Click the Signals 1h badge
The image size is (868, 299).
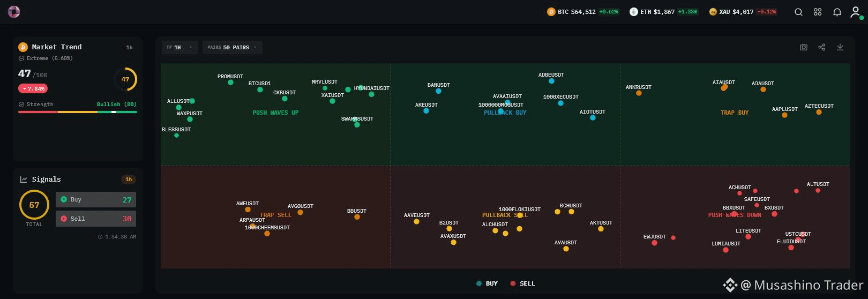click(x=129, y=180)
